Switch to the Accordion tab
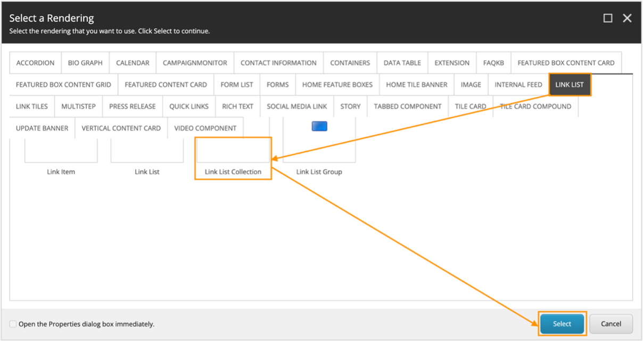This screenshot has height=343, width=644. [35, 63]
